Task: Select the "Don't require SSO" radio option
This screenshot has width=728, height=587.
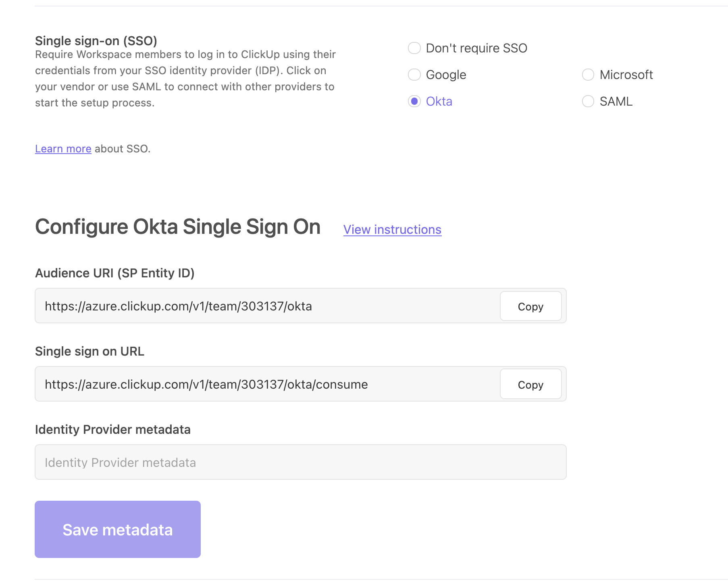Action: [414, 48]
